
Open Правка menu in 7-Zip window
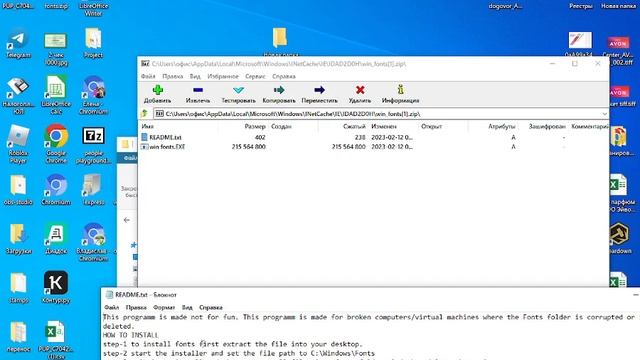(173, 76)
